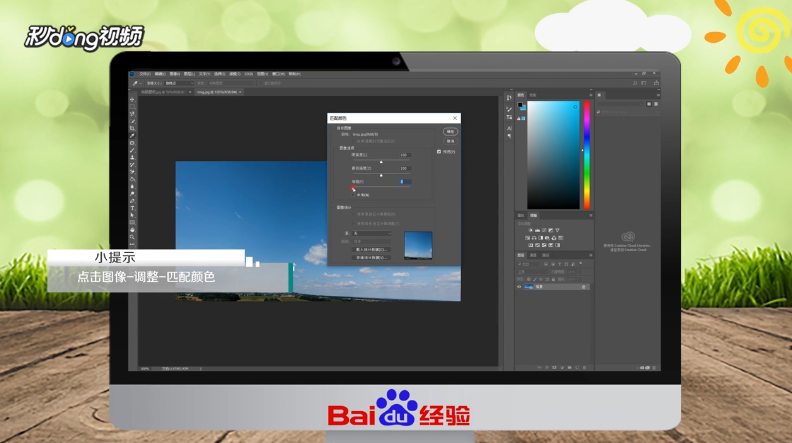Image resolution: width=792 pixels, height=443 pixels.
Task: Select the Brush tool
Action: [132, 150]
